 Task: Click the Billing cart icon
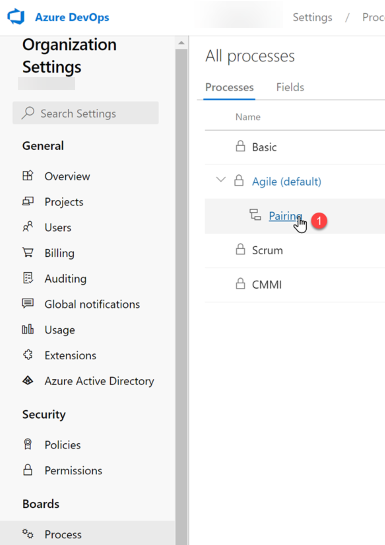[x=28, y=252]
